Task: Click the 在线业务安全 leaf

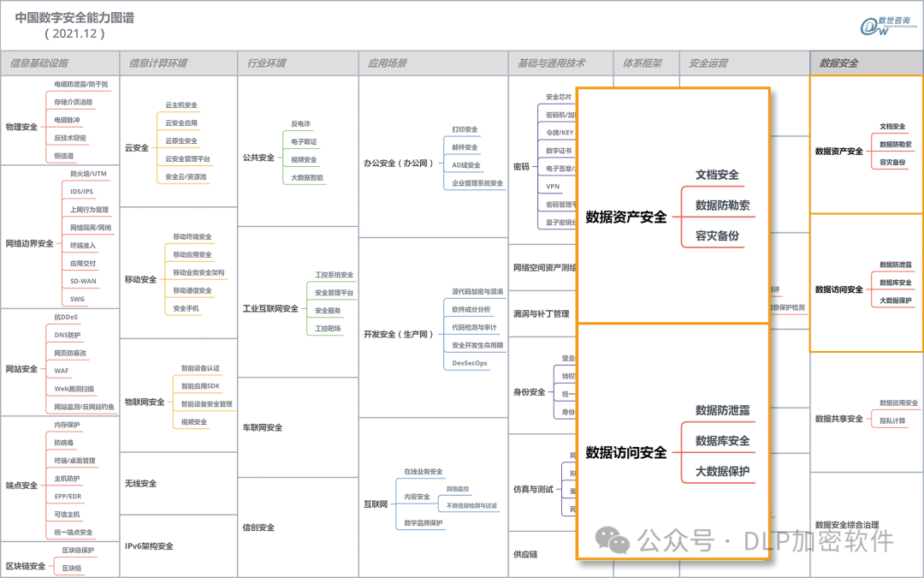Action: click(x=423, y=471)
